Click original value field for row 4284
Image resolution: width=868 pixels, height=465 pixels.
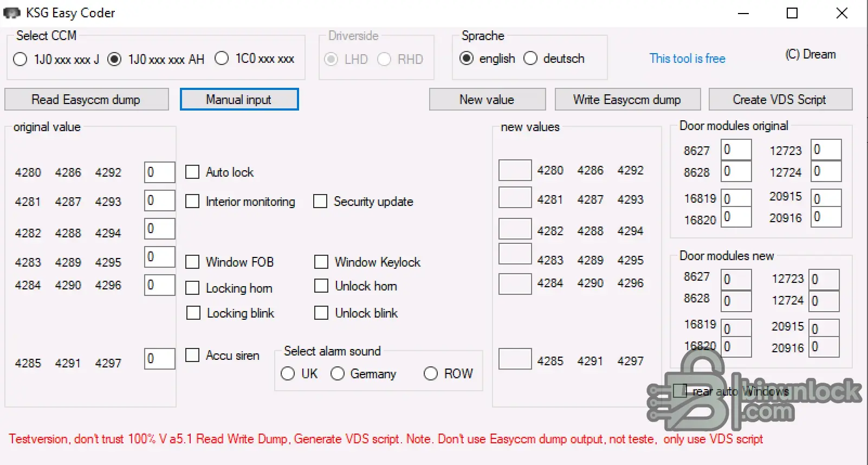pyautogui.click(x=160, y=285)
